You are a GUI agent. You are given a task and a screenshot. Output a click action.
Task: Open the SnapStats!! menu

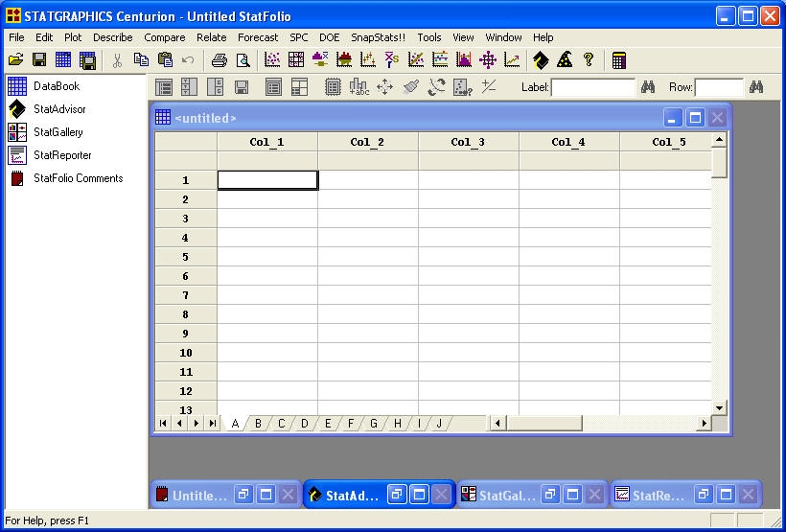(x=378, y=37)
